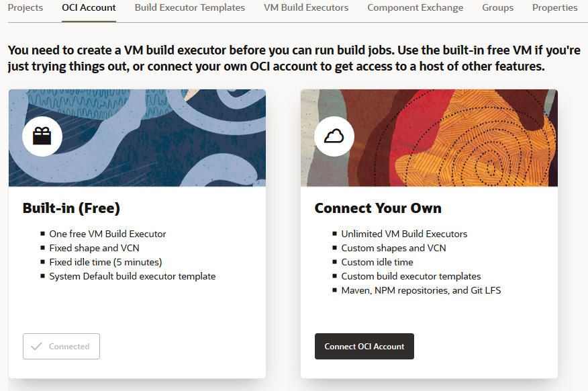Select the Groups tab

click(x=497, y=8)
